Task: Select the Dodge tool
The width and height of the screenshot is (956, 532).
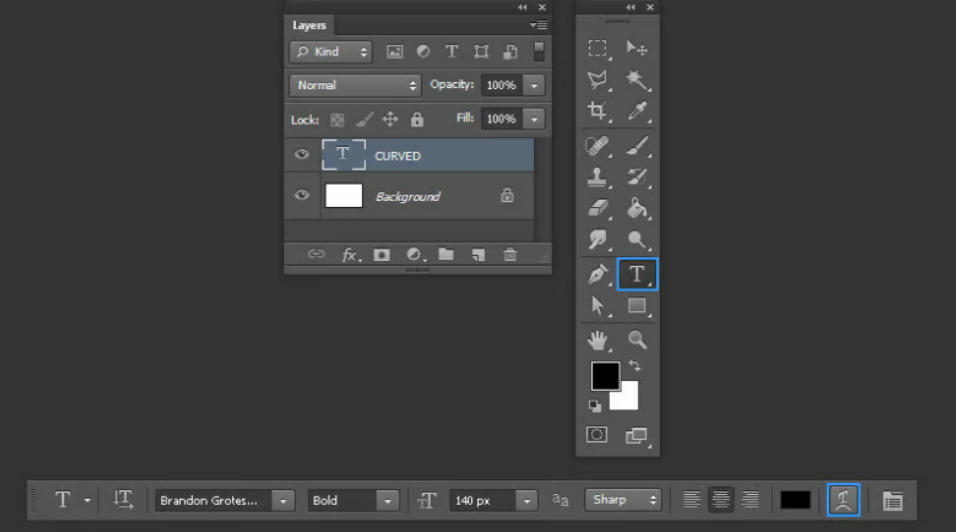Action: 637,239
